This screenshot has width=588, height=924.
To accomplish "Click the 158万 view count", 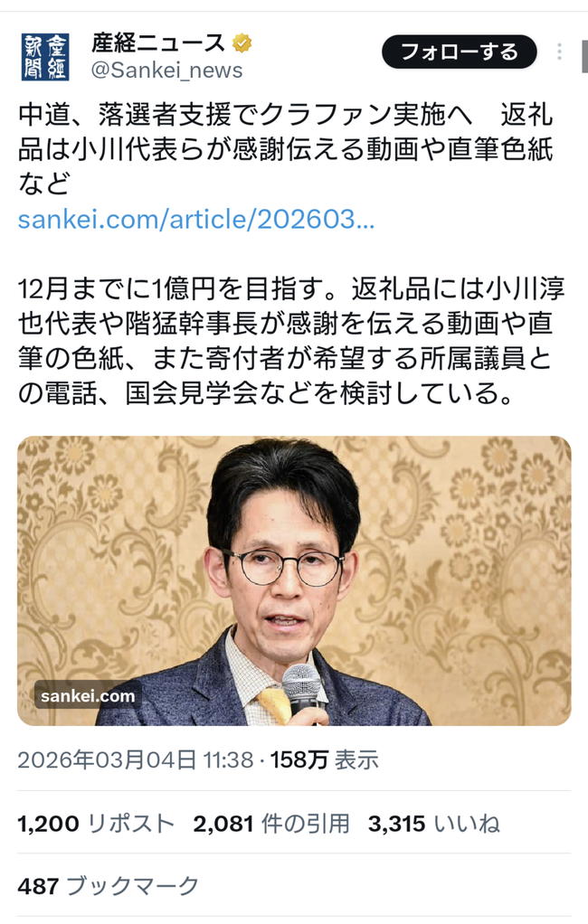I will [325, 760].
